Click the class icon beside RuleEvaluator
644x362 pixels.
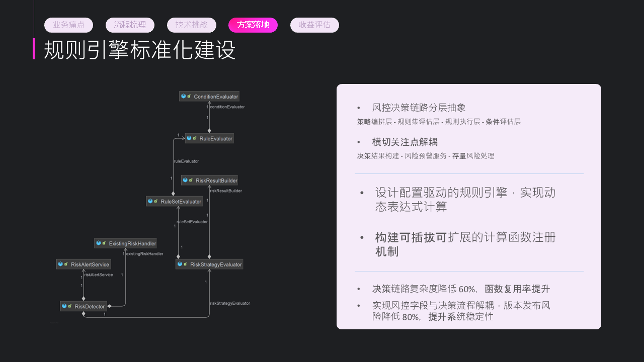(189, 138)
